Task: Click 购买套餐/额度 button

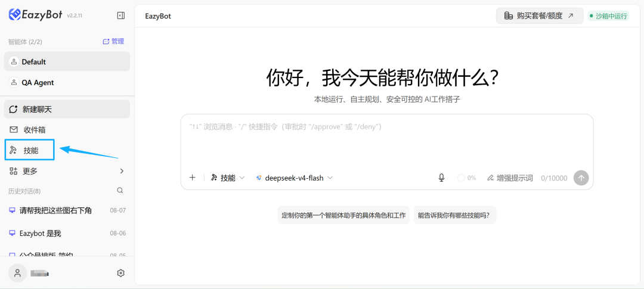Action: (539, 15)
